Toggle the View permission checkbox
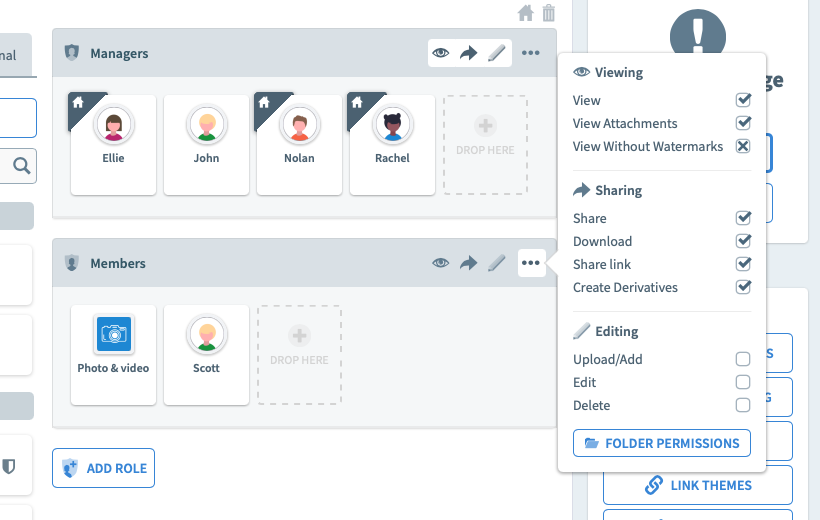This screenshot has width=820, height=520. [x=743, y=100]
